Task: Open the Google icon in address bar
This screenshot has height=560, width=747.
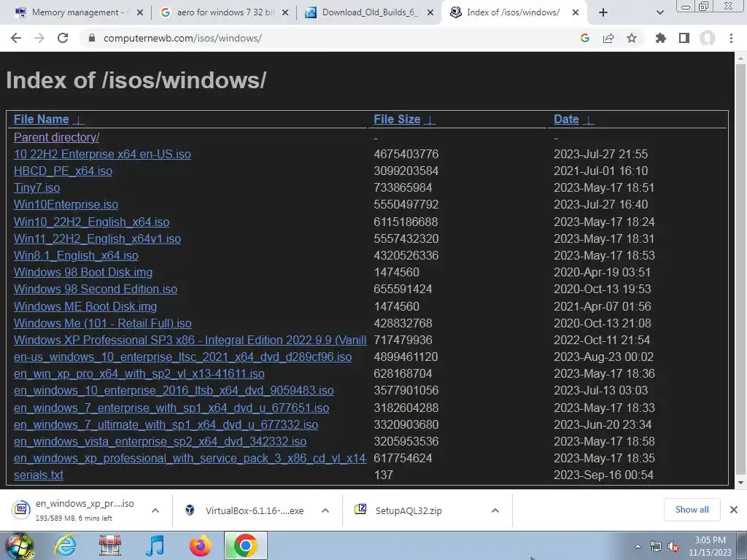Action: click(584, 38)
